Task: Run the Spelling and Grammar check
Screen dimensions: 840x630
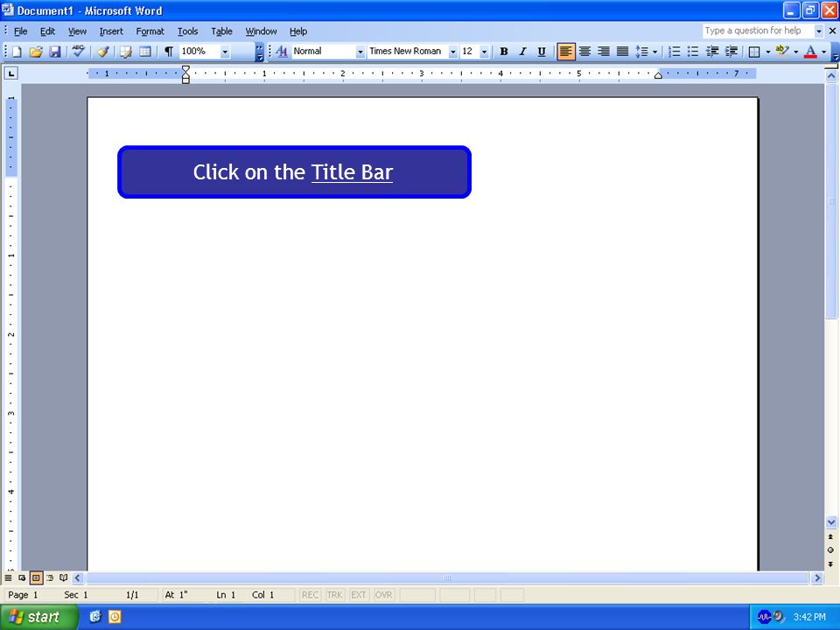Action: (79, 52)
